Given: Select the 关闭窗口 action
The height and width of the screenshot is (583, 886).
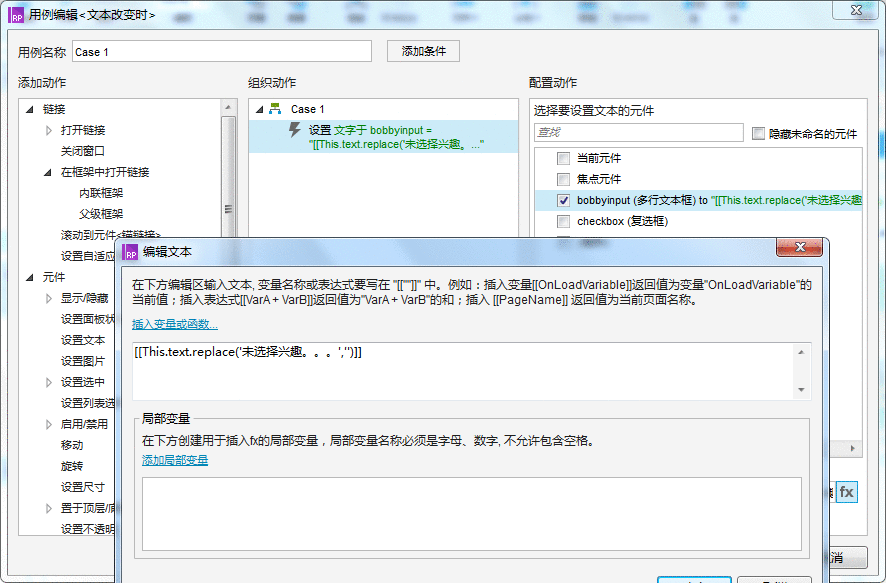Looking at the screenshot, I should (x=82, y=151).
